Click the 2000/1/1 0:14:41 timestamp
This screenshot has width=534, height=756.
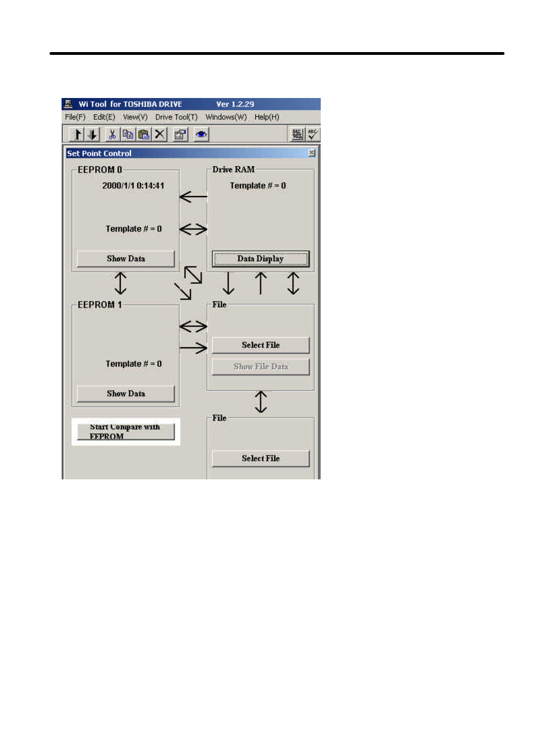[133, 186]
